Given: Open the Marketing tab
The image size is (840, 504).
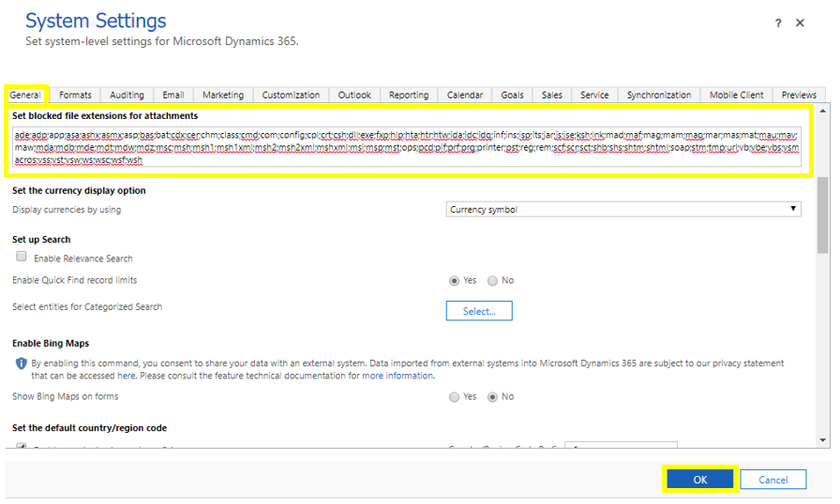Looking at the screenshot, I should click(x=223, y=95).
